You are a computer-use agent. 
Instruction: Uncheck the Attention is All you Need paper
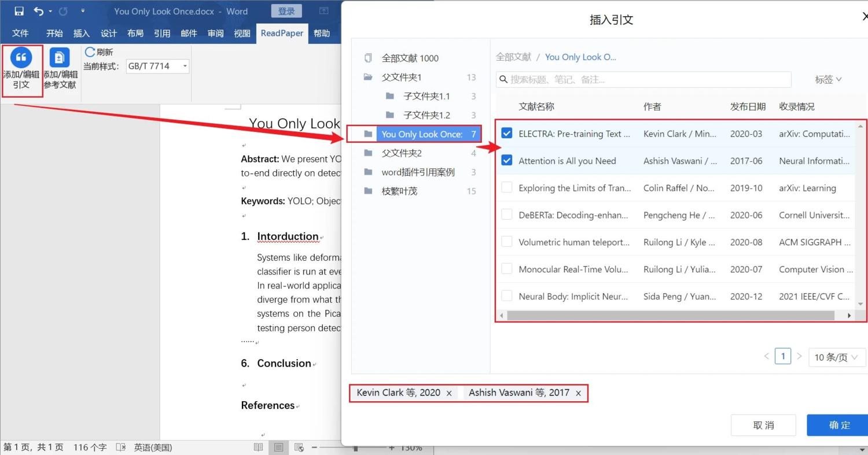(507, 161)
